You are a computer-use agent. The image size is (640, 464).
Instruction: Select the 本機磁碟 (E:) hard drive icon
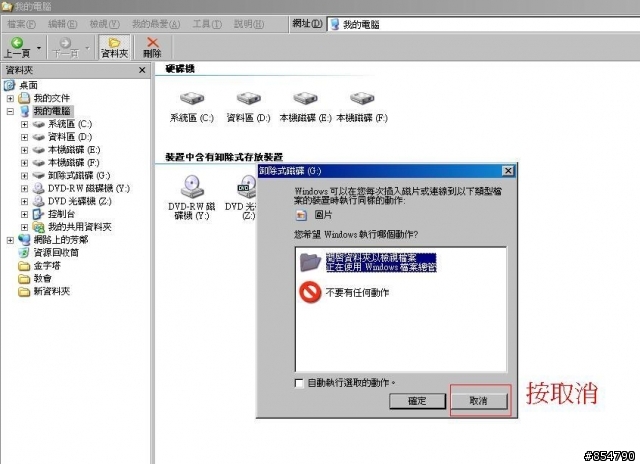(x=305, y=98)
